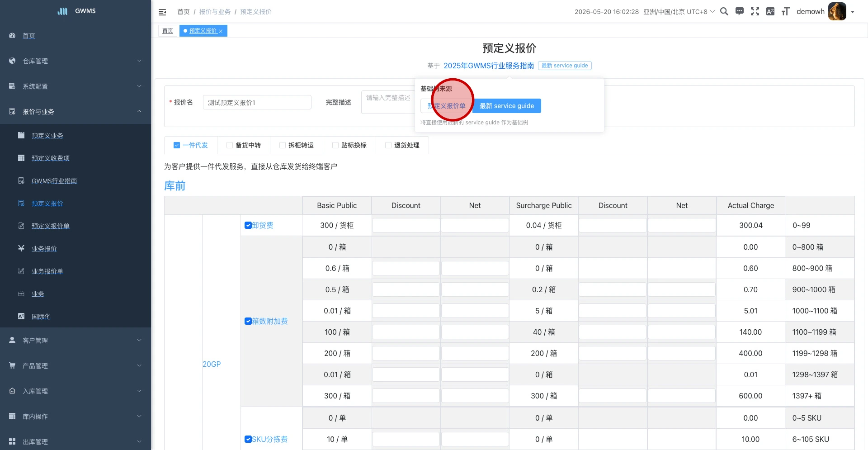Close the 预定义报价 tab with x

[221, 31]
